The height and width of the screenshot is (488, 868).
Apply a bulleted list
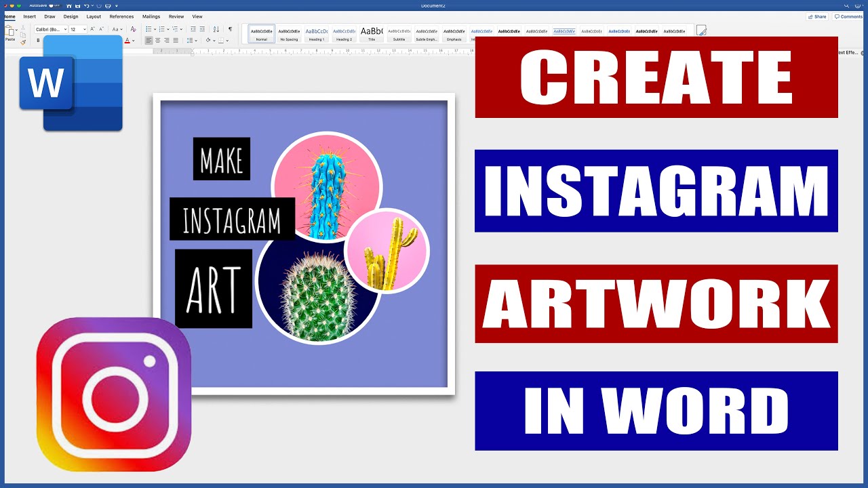click(x=148, y=29)
